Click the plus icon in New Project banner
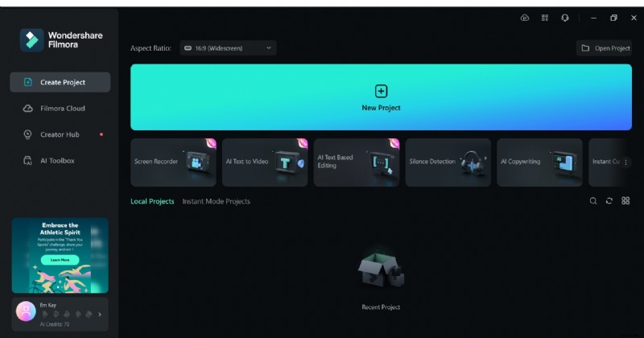Viewport: 644px width, 338px height. (x=381, y=91)
